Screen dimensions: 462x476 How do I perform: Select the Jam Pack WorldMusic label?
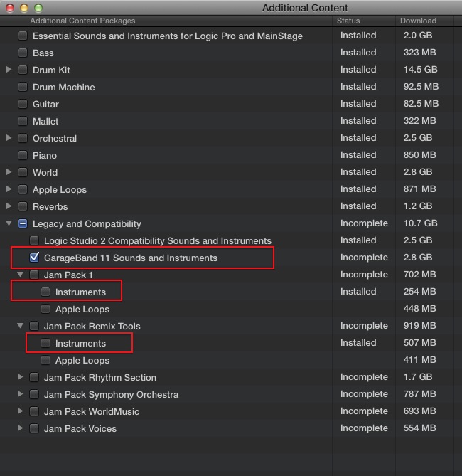click(92, 412)
